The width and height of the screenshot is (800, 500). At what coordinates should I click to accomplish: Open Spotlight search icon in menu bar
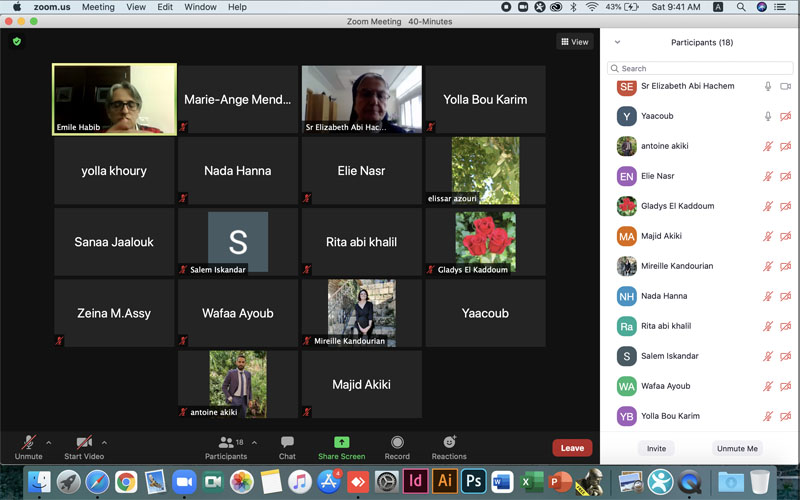[x=741, y=7]
